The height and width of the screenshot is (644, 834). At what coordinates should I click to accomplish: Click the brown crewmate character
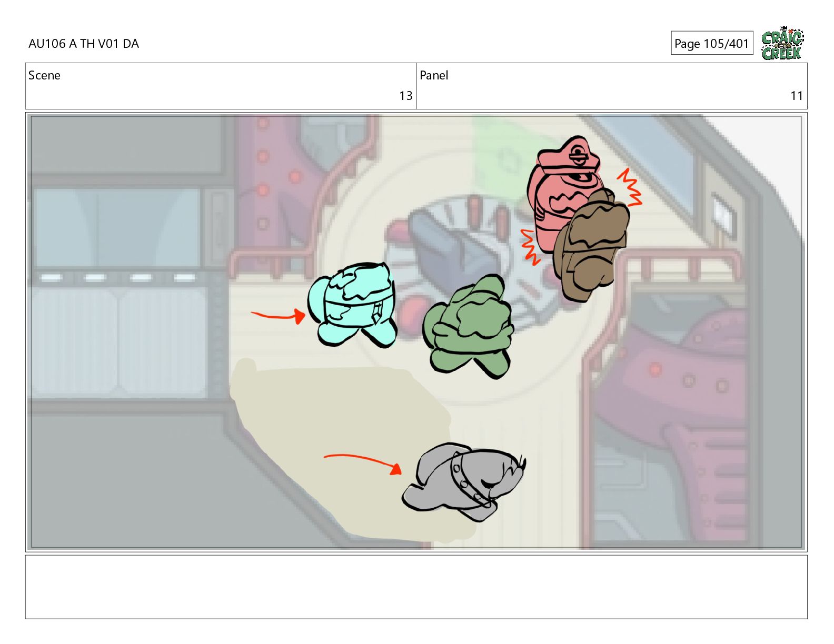point(591,245)
